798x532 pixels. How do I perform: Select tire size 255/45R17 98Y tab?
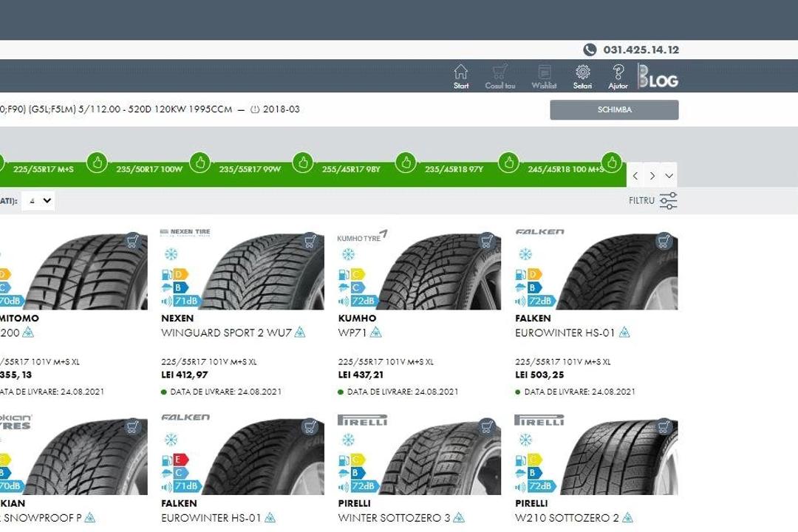point(351,169)
